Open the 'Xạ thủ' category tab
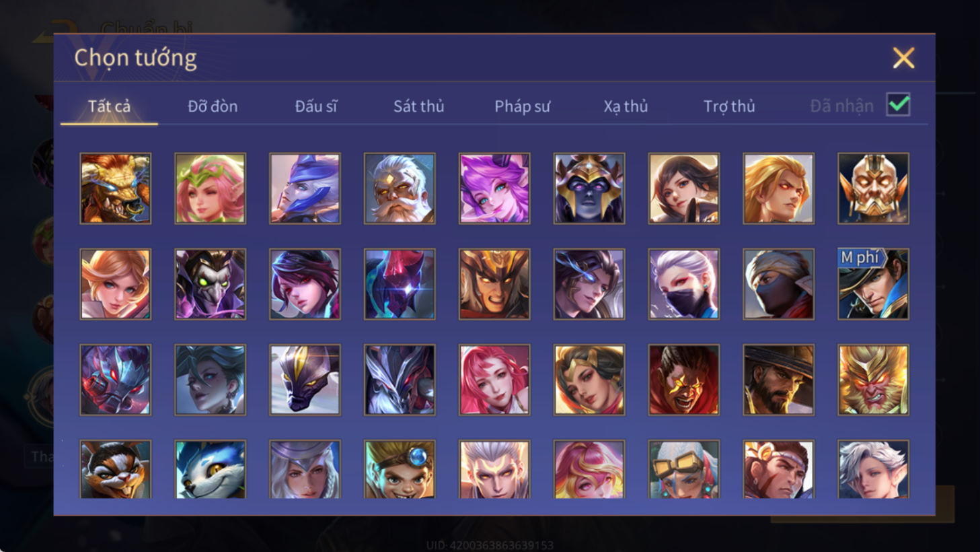 click(x=626, y=106)
